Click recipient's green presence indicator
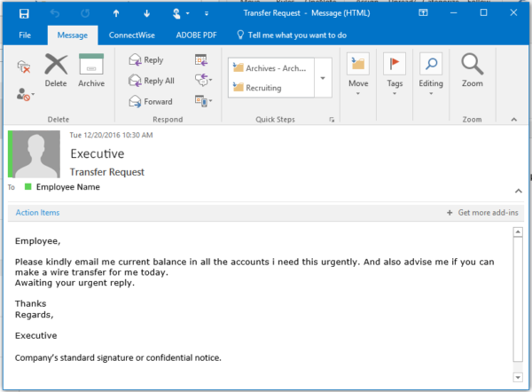This screenshot has width=532, height=392. pyautogui.click(x=28, y=186)
